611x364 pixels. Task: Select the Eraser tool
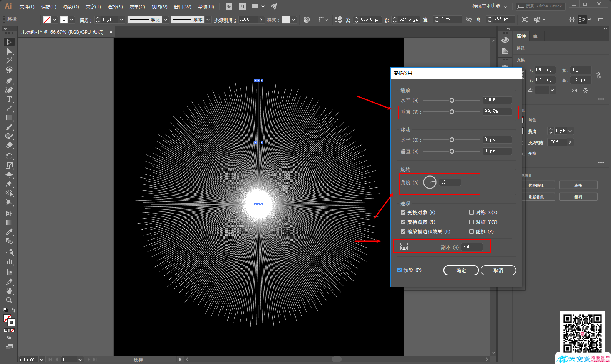tap(9, 146)
